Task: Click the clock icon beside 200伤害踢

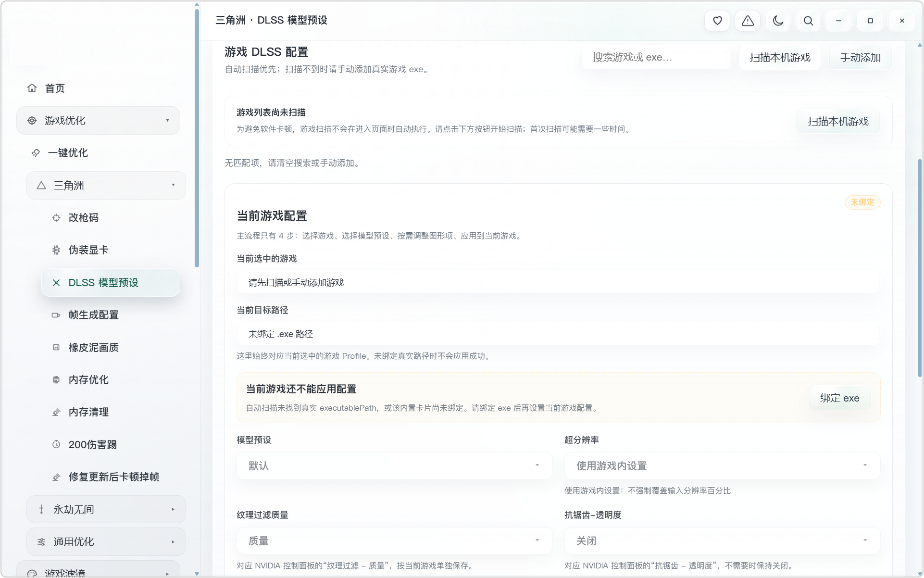Action: pos(56,444)
